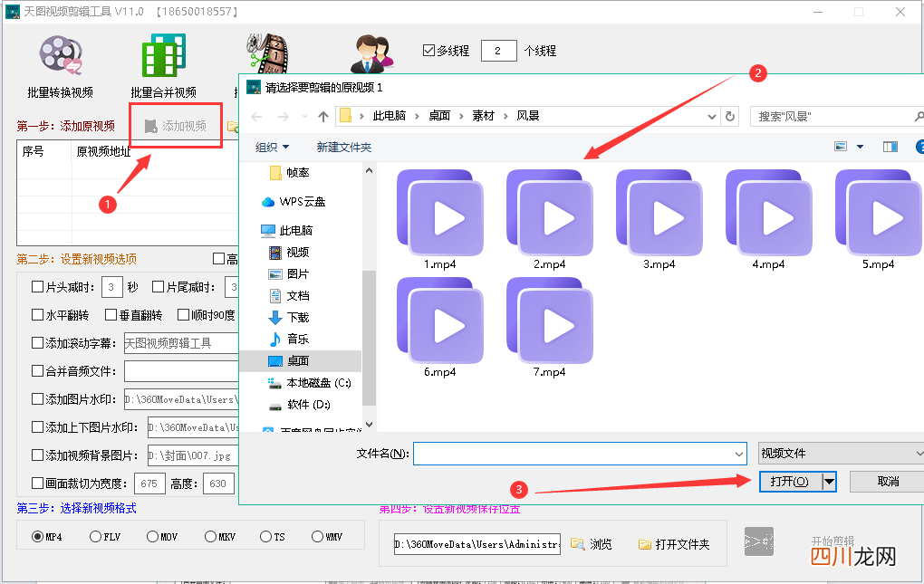Toggle the preview pane icon
924x584 pixels.
pos(890,147)
